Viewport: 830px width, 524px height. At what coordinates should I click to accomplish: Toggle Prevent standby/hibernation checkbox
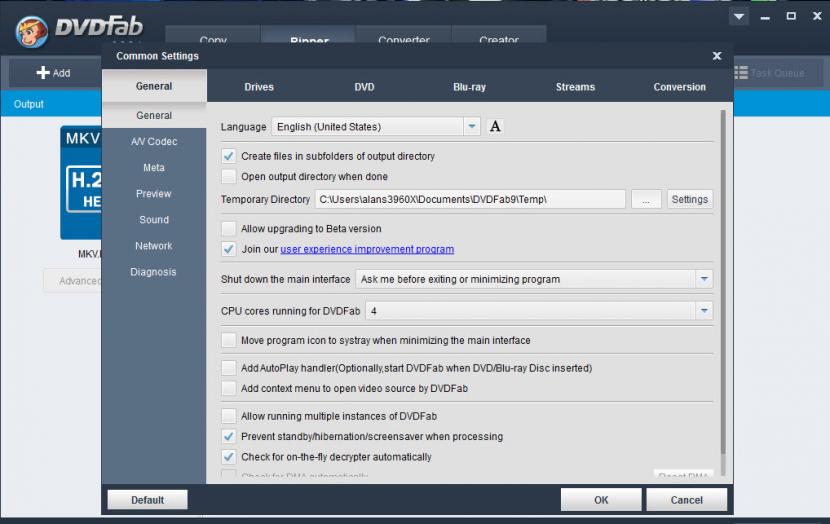[x=229, y=436]
